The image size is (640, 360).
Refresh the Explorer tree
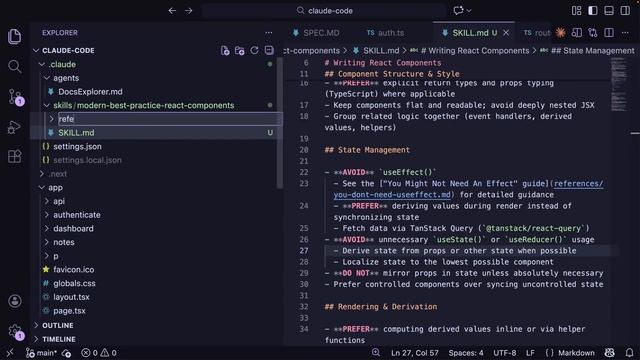(x=254, y=51)
